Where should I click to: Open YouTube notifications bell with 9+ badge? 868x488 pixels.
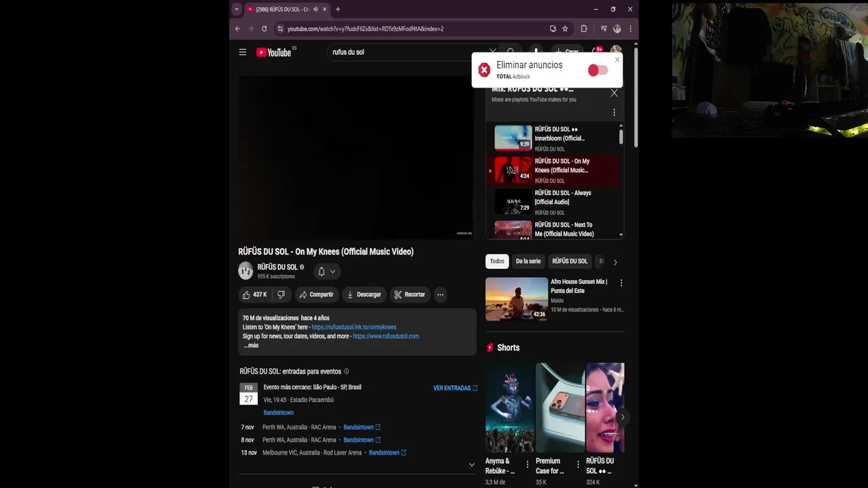[597, 52]
